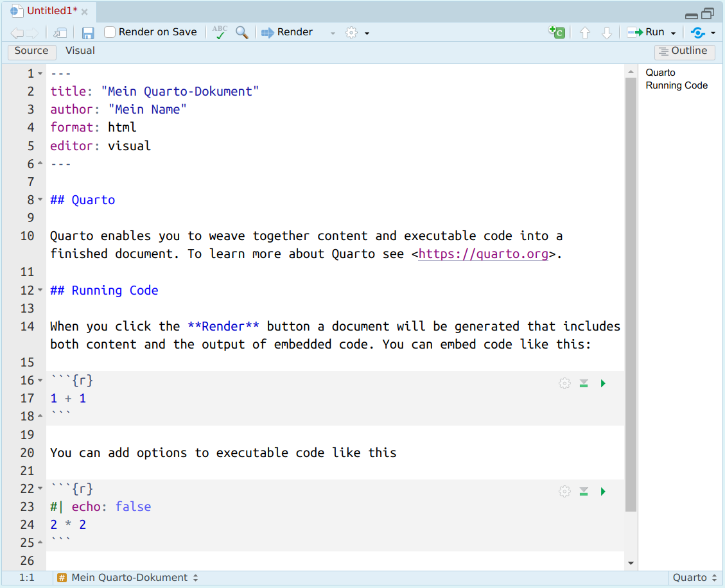Show document in new window

[60, 33]
